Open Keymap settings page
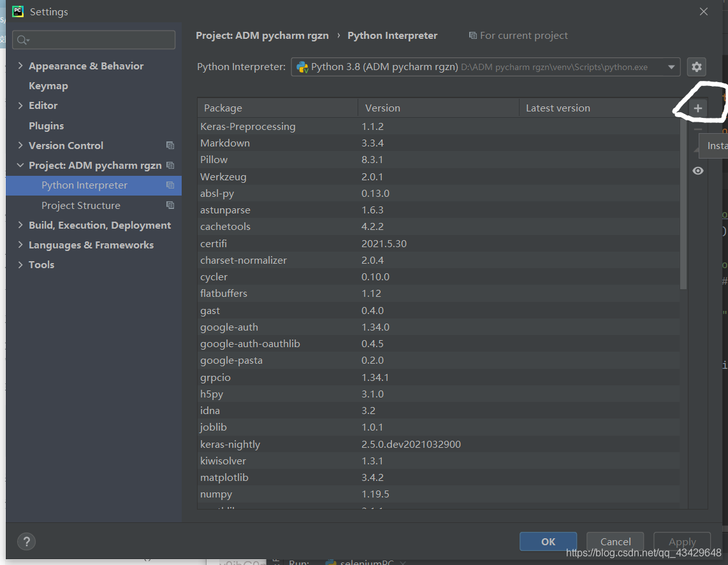Image resolution: width=728 pixels, height=565 pixels. point(48,86)
